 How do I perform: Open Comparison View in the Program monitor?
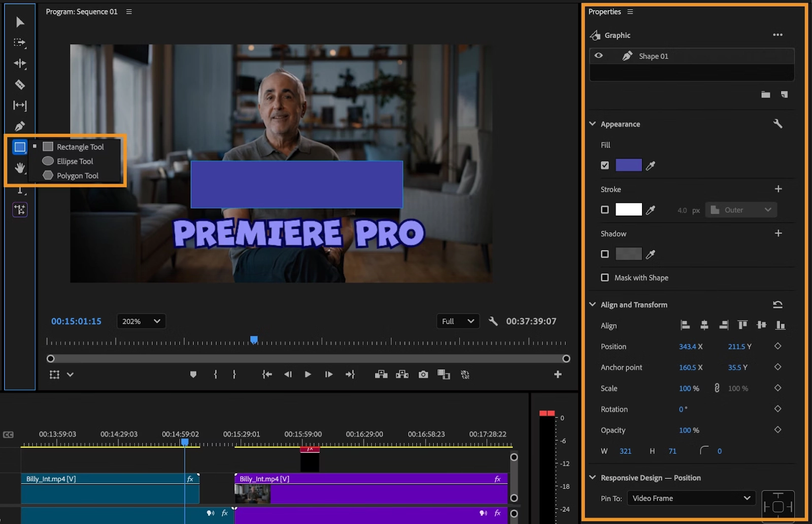tap(444, 374)
